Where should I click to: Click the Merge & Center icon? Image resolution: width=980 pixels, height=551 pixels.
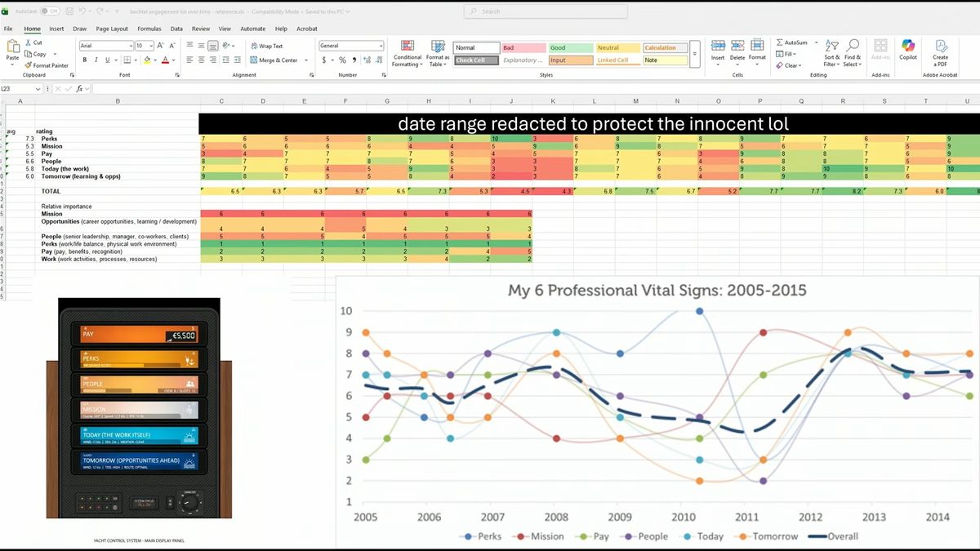[254, 60]
